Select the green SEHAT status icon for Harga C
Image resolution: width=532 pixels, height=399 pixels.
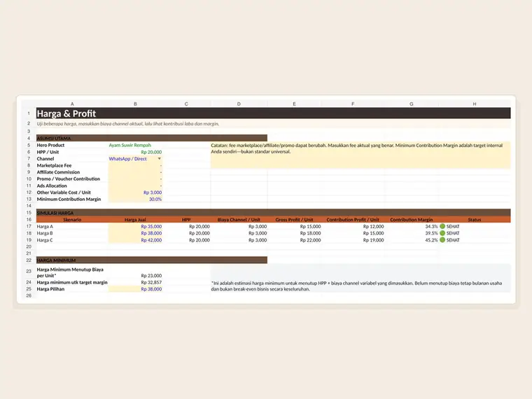click(442, 240)
